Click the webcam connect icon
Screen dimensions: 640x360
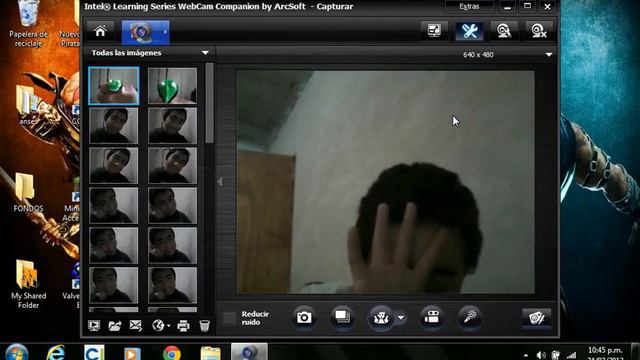[504, 31]
